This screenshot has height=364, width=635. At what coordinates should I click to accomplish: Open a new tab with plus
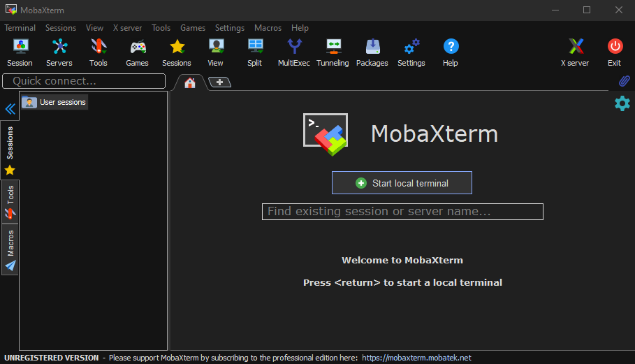point(219,82)
